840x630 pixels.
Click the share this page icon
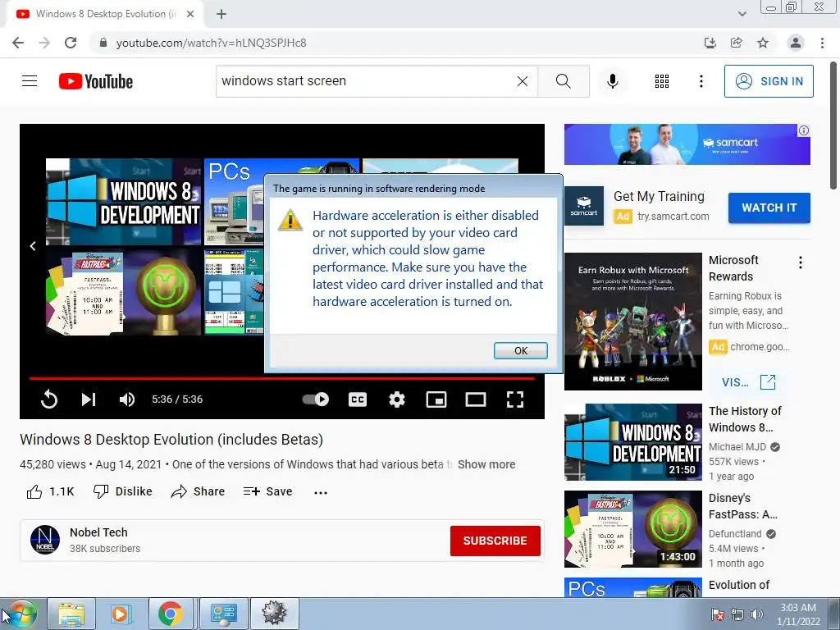(x=737, y=43)
